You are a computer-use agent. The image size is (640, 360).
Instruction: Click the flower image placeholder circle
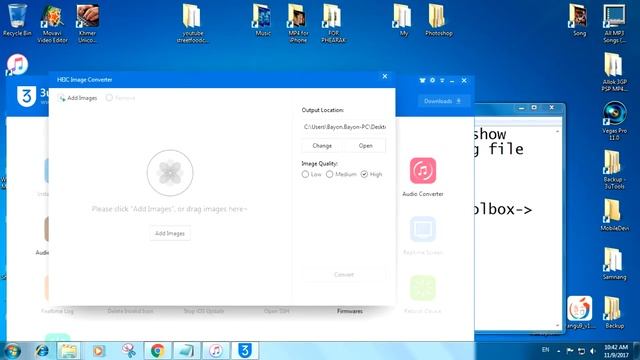[x=170, y=173]
